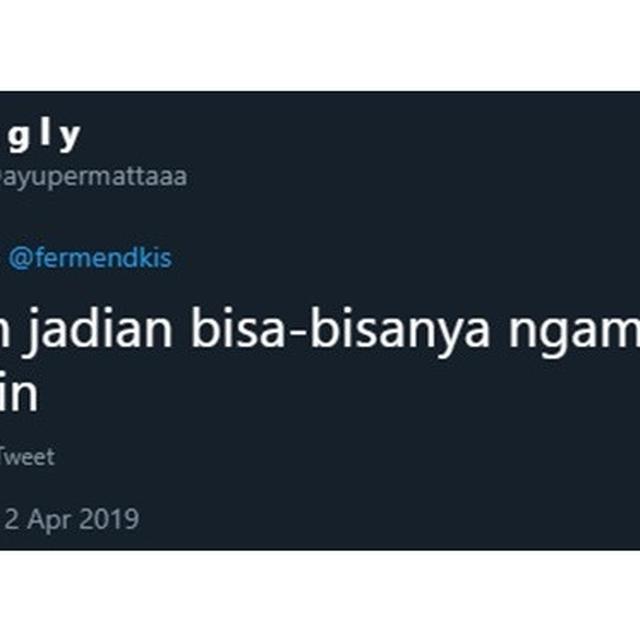Viewport: 640px width, 640px height.
Task: Click the 2 Apr 2019 tweet date
Action: click(71, 519)
